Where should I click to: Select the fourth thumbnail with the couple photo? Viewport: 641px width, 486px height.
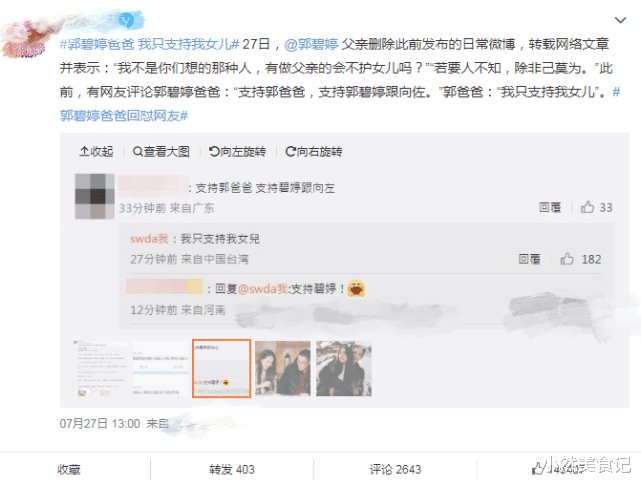[282, 368]
